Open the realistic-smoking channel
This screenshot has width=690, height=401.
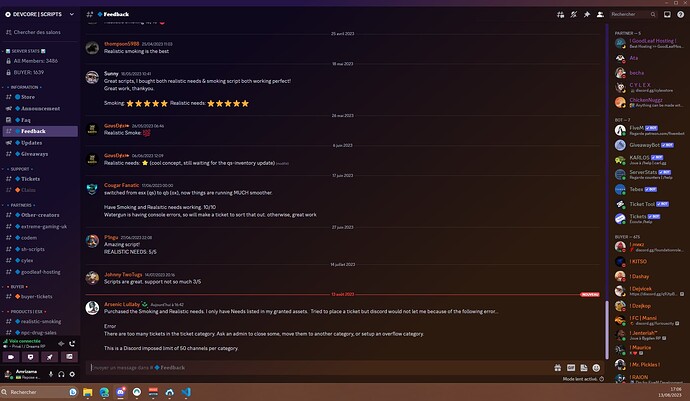40,321
